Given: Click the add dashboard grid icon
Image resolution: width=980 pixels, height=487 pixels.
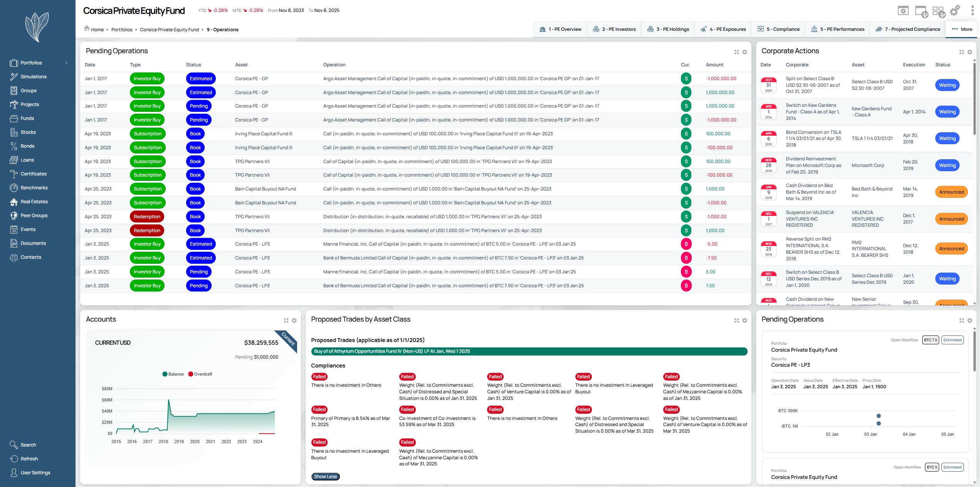Looking at the screenshot, I should (x=938, y=11).
